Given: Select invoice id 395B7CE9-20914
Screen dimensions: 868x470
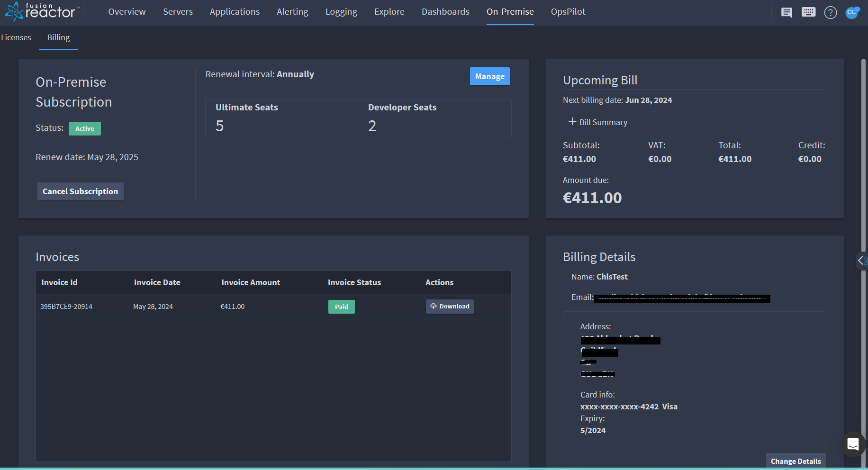Looking at the screenshot, I should pos(66,307).
